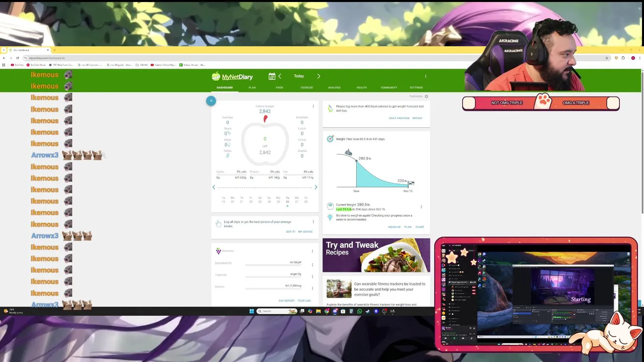
Task: Switch to the Health tab
Action: point(361,87)
